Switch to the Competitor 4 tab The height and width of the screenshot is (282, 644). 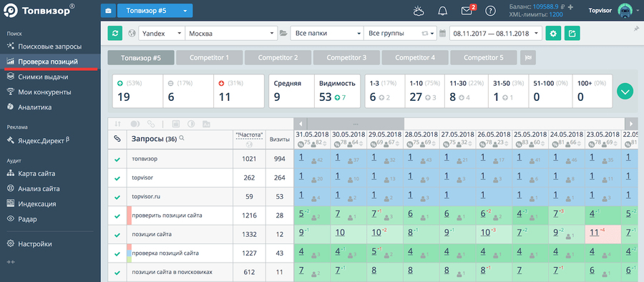(415, 57)
